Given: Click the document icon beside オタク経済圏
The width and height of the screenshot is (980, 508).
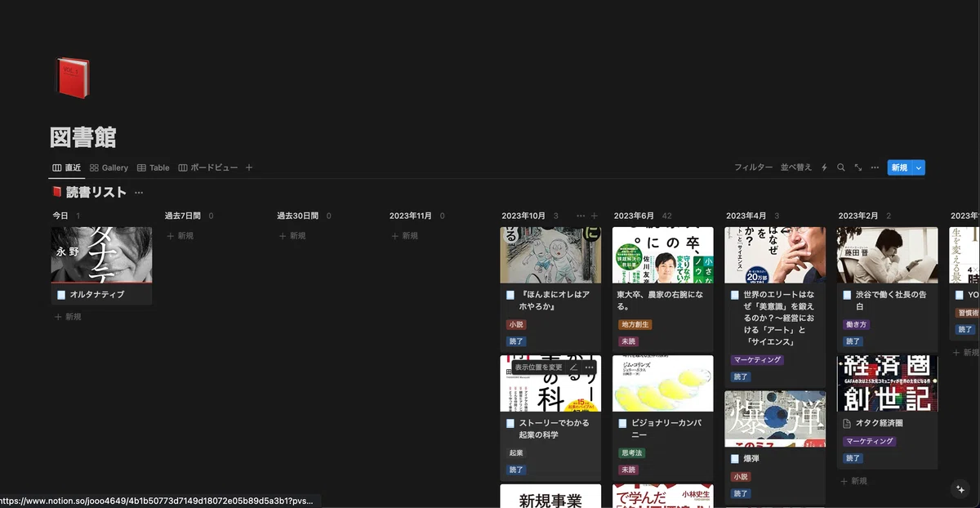Looking at the screenshot, I should click(847, 423).
